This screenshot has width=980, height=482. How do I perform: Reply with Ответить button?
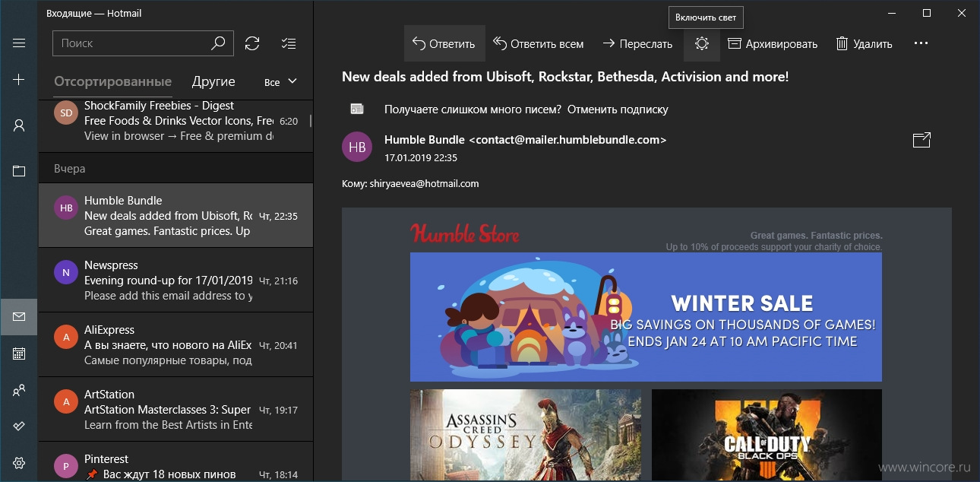(444, 43)
